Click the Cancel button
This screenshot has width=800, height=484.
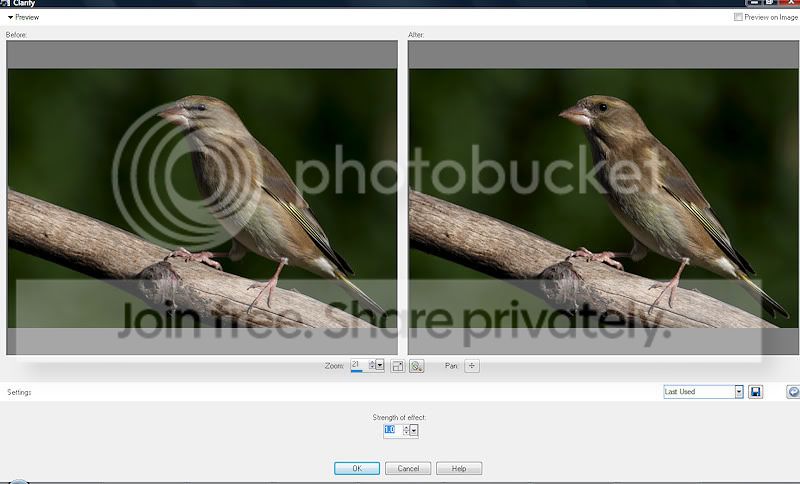pos(408,468)
